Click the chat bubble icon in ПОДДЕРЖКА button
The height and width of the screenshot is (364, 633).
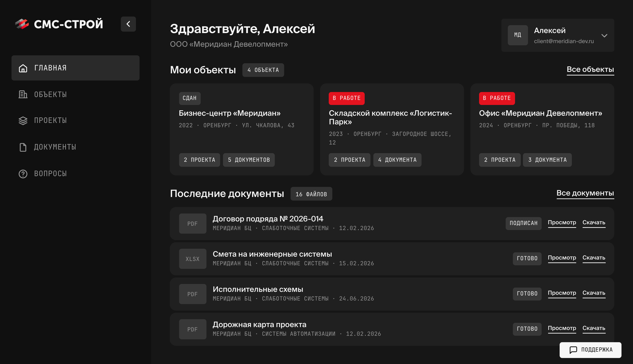pos(573,350)
